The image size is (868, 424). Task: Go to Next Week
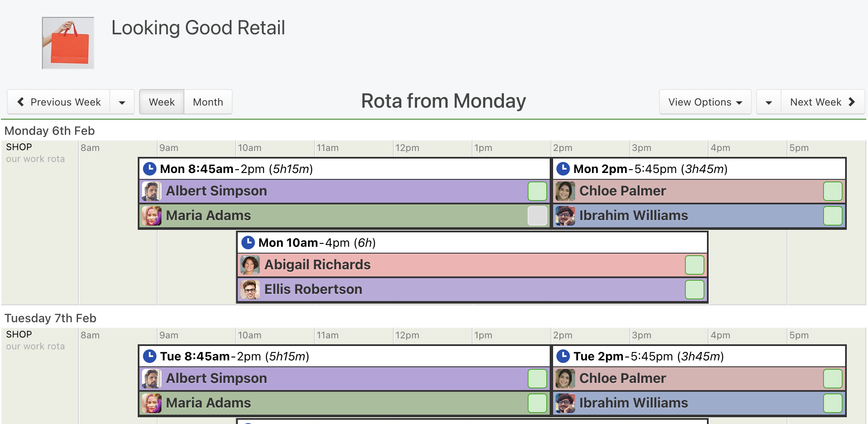[x=823, y=102]
